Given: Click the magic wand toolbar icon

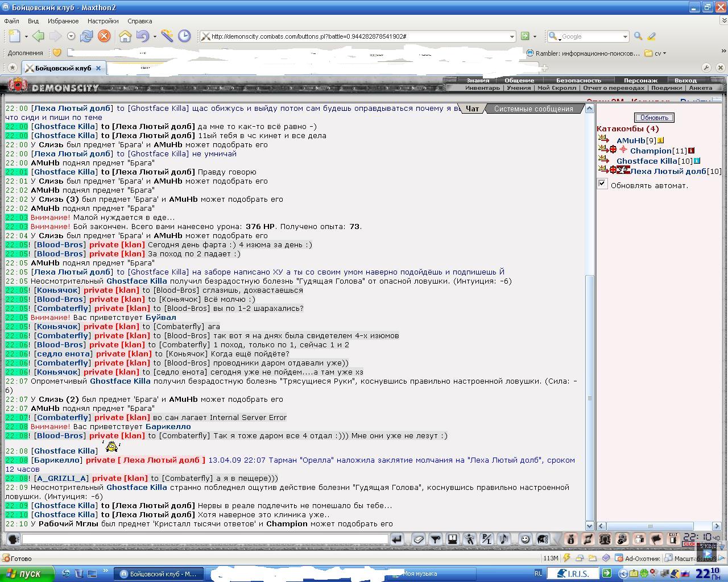Looking at the screenshot, I should point(167,36).
